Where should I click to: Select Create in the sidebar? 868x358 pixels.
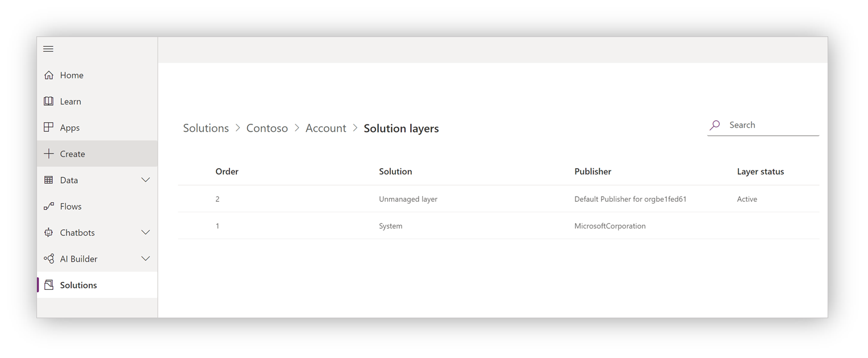[x=97, y=153]
